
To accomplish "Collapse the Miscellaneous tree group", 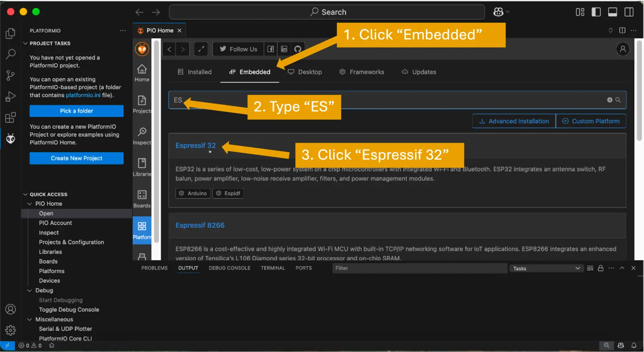I will 29,319.
